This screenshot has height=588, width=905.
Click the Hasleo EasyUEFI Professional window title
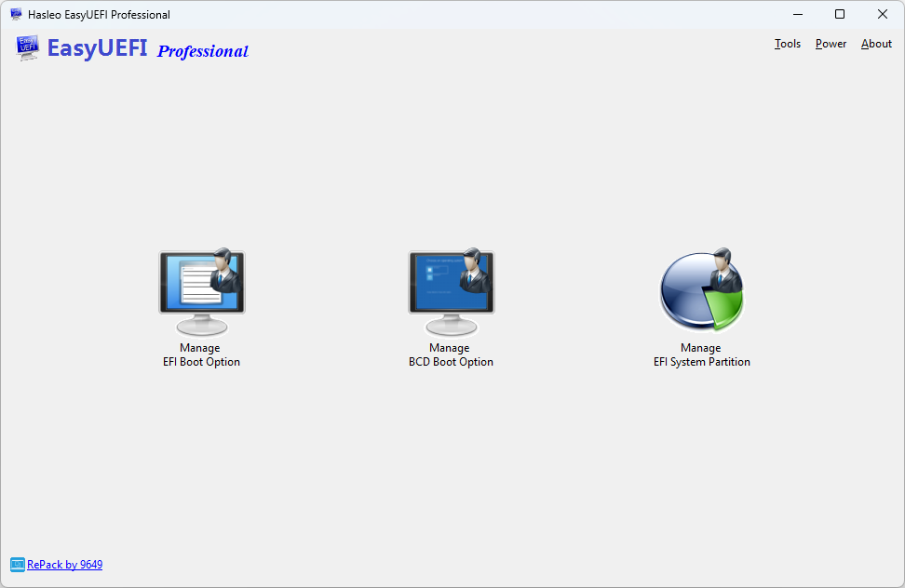pyautogui.click(x=99, y=14)
